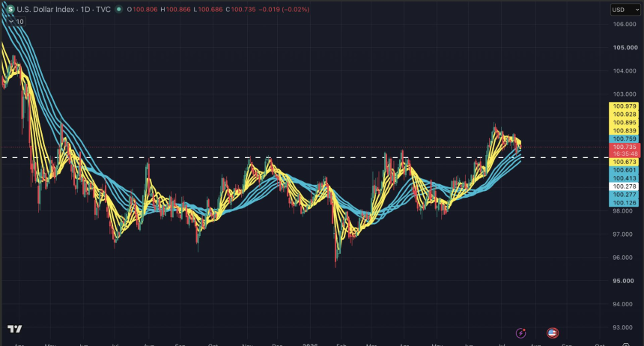Click the U.S. Dollar Index symbol logo

point(10,9)
